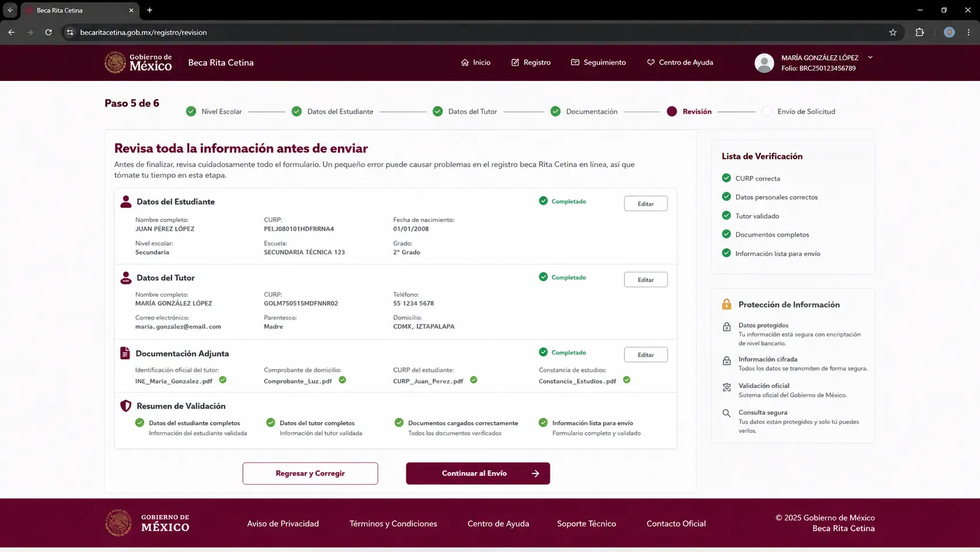Click the Protección de Información padlock icon
Image resolution: width=980 pixels, height=552 pixels.
(x=727, y=304)
